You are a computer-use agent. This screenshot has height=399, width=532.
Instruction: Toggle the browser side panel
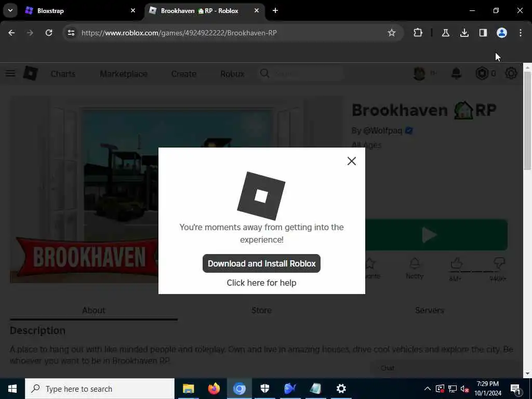point(483,33)
